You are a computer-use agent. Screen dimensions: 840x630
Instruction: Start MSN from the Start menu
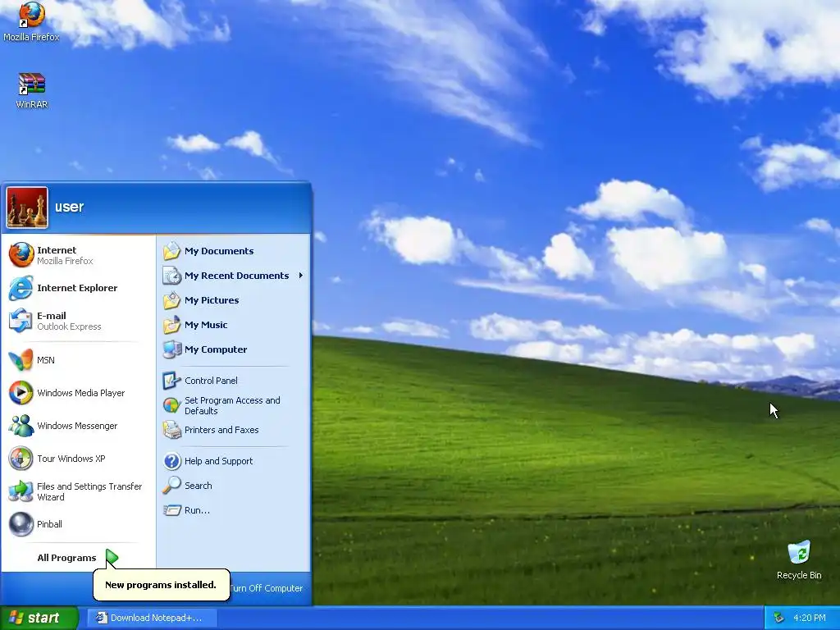click(79, 360)
